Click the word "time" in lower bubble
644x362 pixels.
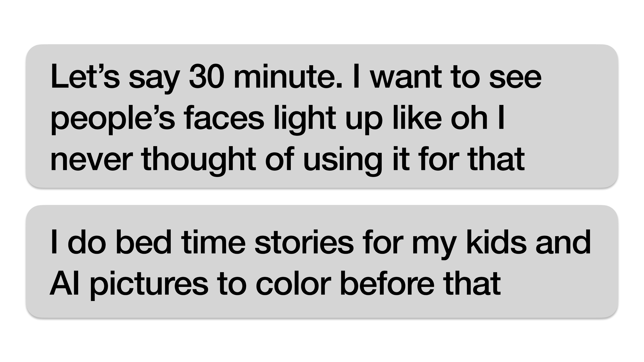[213, 242]
